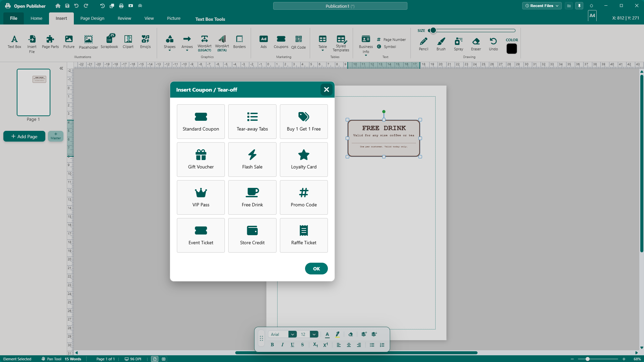Toggle subscript formatting
Screen dimensions: 644x362
(315, 345)
